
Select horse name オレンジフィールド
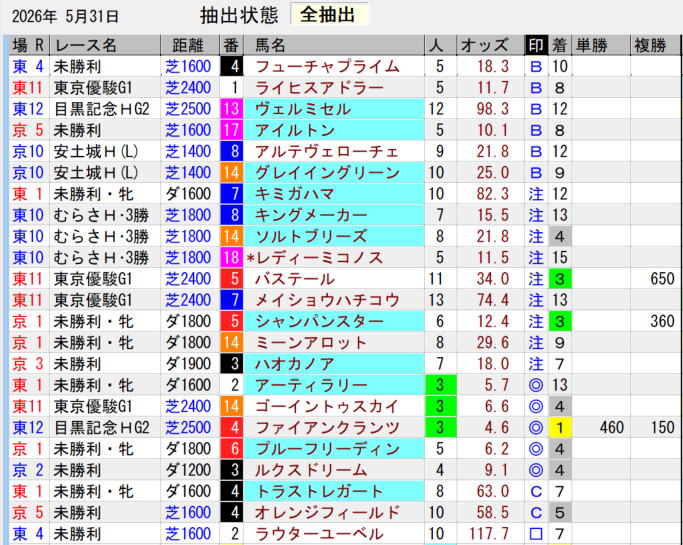[x=327, y=513]
